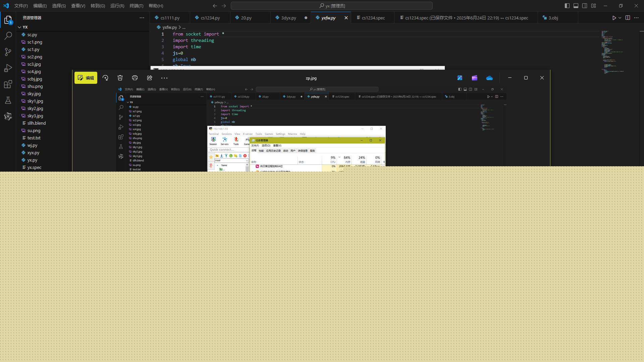This screenshot has width=644, height=362.
Task: Toggle primary side bar layout button
Action: [x=567, y=6]
